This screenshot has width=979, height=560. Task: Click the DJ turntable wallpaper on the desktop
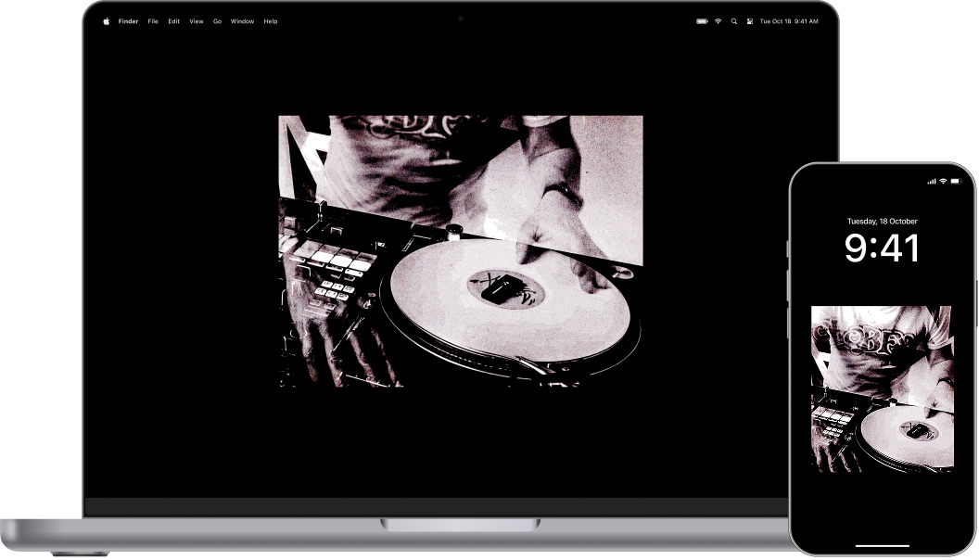tap(461, 253)
